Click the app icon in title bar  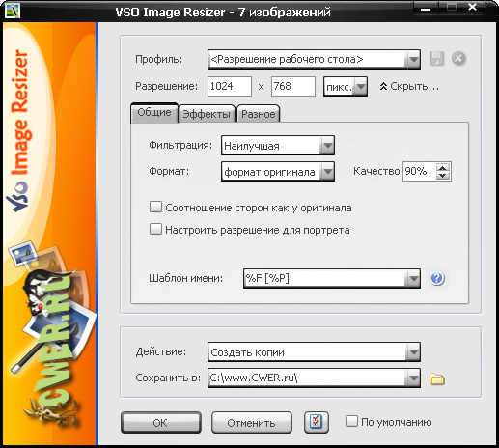tap(13, 11)
